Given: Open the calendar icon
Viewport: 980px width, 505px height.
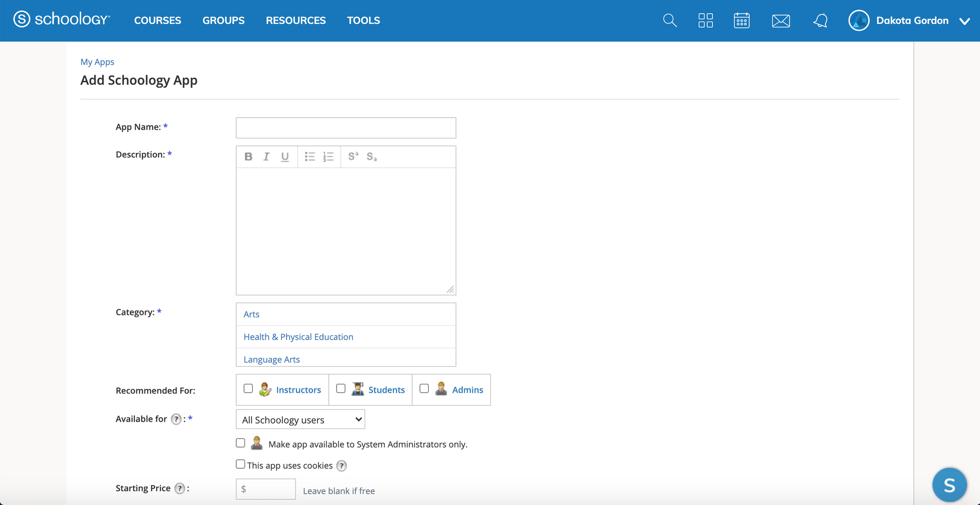Looking at the screenshot, I should pos(741,21).
